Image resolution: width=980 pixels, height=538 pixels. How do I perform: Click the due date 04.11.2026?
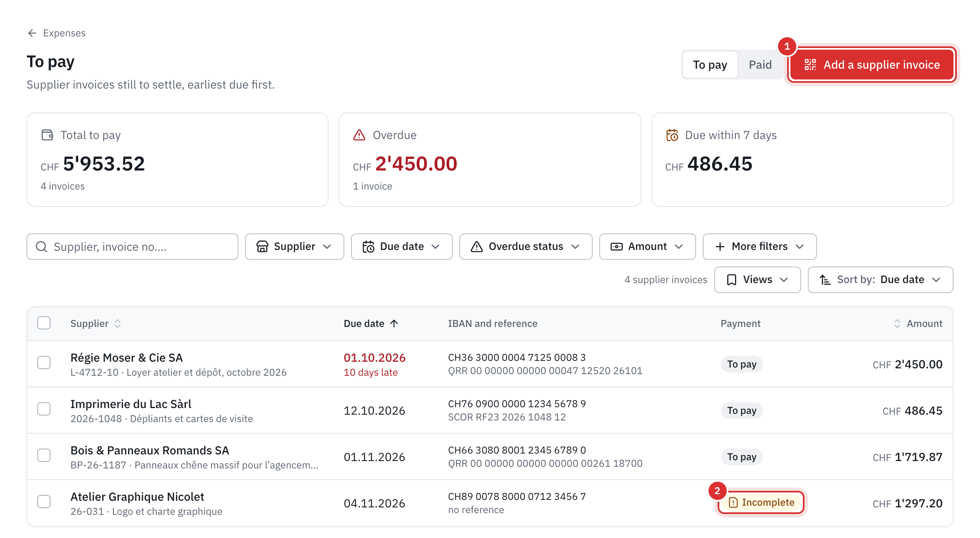pos(375,503)
